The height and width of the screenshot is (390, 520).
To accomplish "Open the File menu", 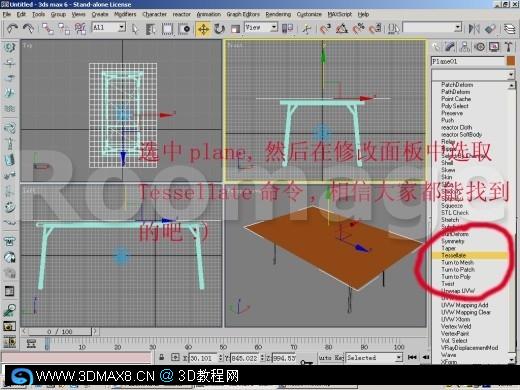I will [7, 14].
